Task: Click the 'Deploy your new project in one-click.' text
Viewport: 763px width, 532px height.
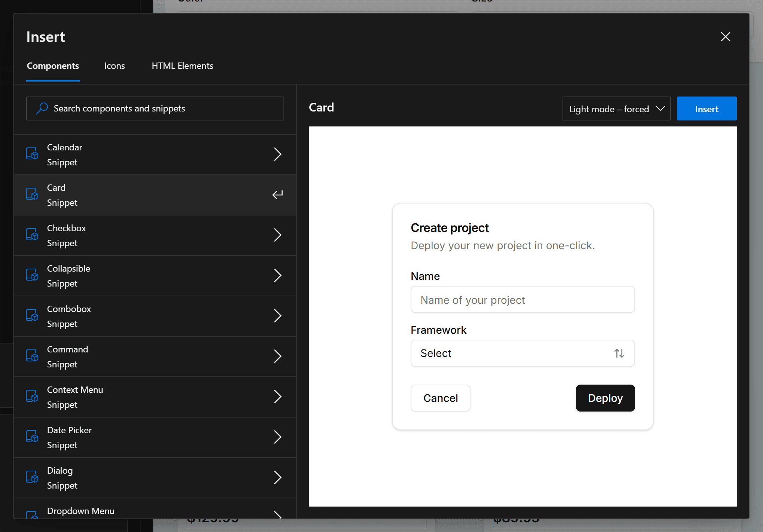Action: 503,245
